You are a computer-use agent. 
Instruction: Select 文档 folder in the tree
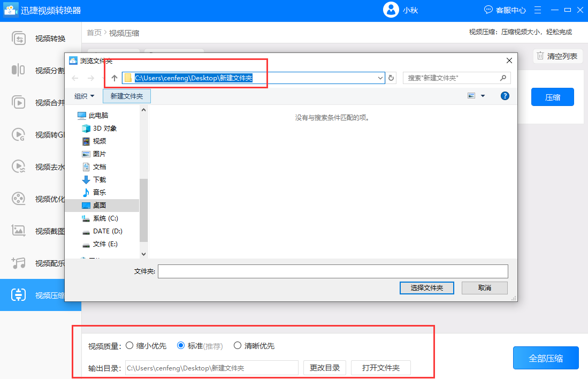click(x=94, y=166)
